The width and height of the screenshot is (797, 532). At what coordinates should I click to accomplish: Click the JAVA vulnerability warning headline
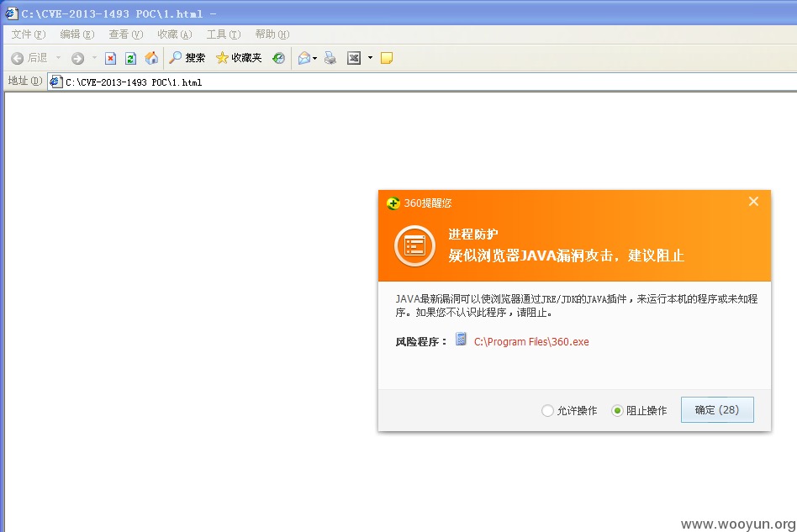point(567,255)
